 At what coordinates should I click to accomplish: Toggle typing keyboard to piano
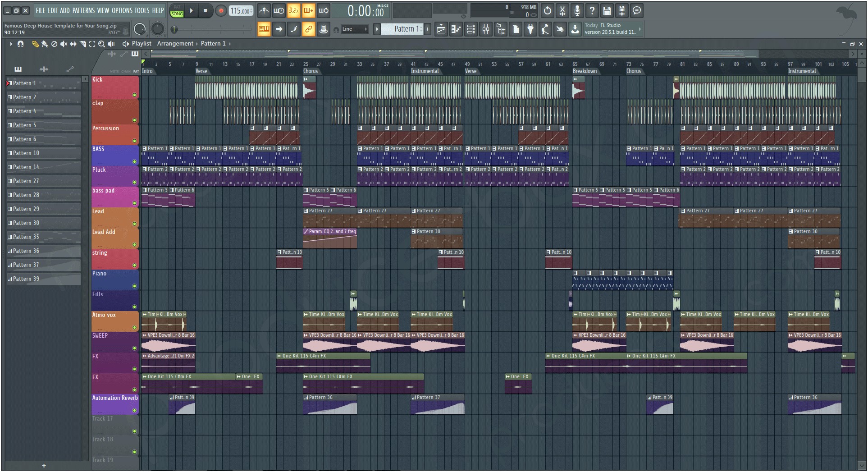(264, 29)
